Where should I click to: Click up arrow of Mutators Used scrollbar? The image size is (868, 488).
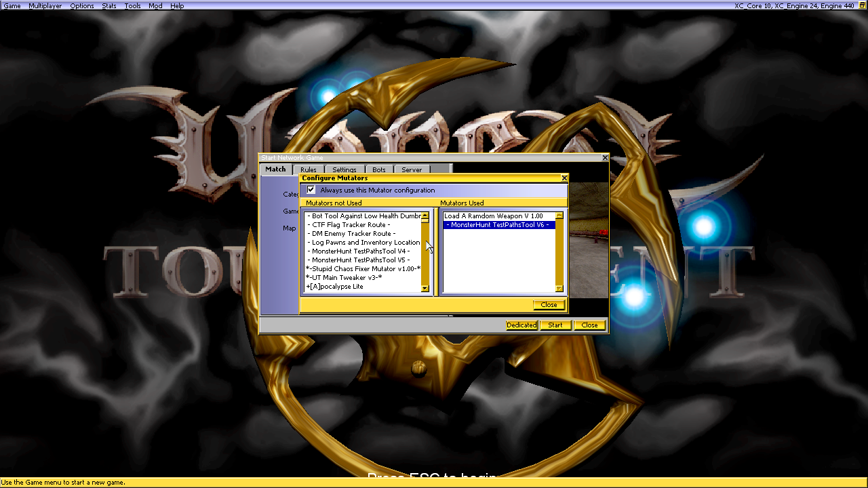(x=559, y=216)
